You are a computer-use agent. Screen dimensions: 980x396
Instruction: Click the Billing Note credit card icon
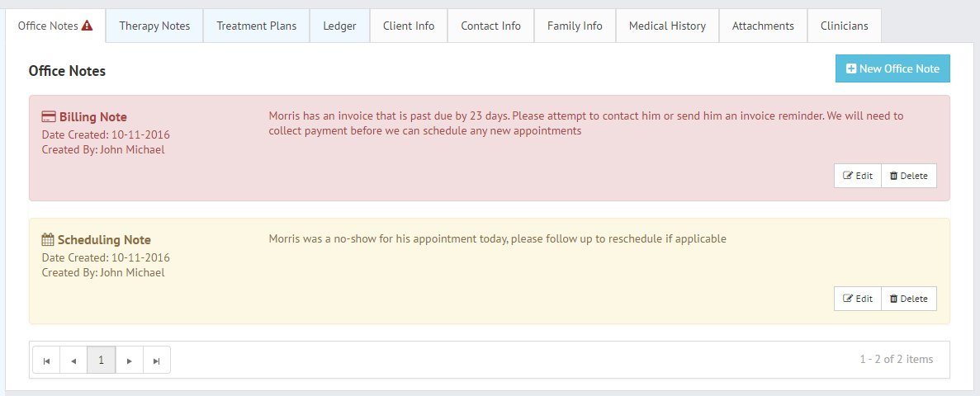[x=49, y=117]
